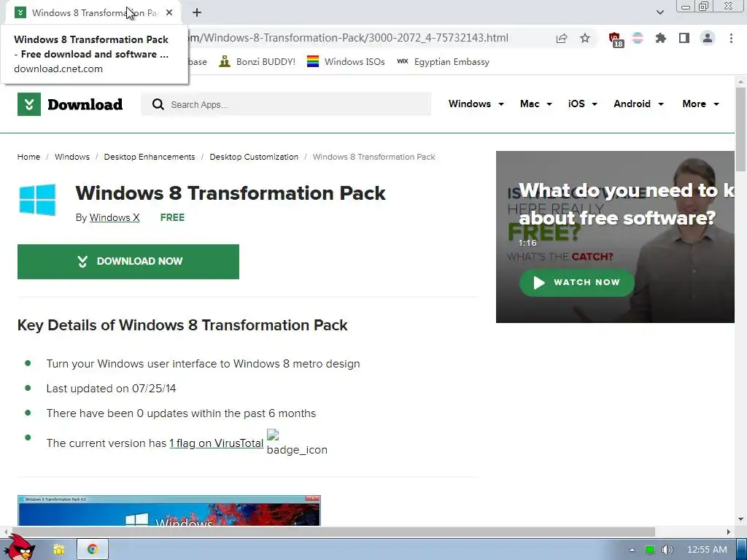Click the FREE price label
Viewport: 747px width, 560px height.
click(172, 217)
